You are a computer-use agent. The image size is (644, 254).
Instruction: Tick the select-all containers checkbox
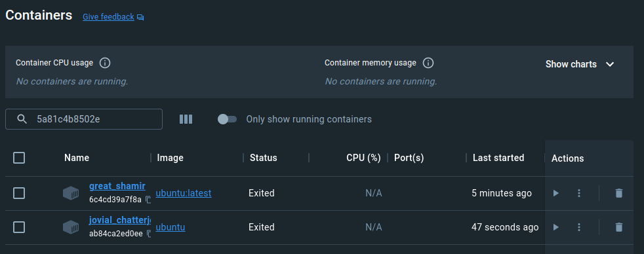click(x=19, y=158)
